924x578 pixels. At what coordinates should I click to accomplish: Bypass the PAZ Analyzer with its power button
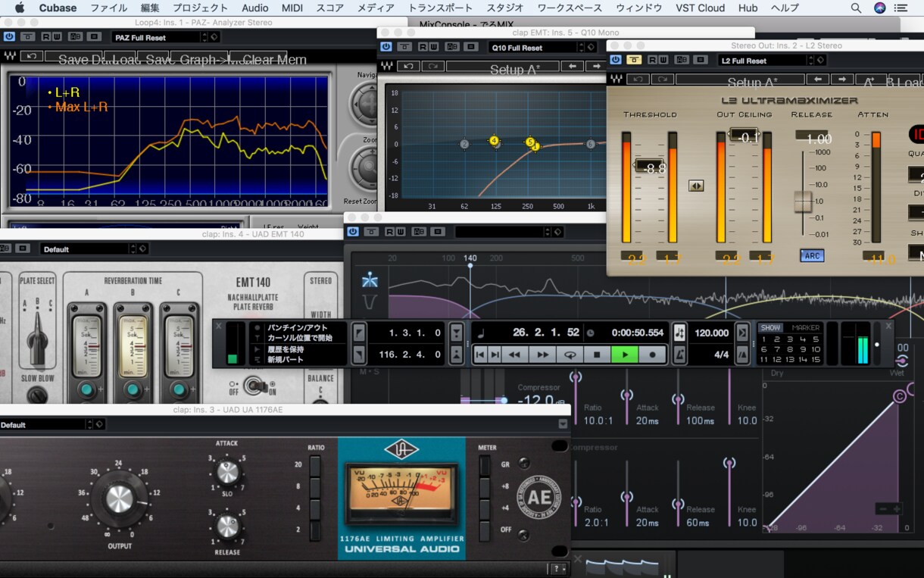[x=9, y=36]
